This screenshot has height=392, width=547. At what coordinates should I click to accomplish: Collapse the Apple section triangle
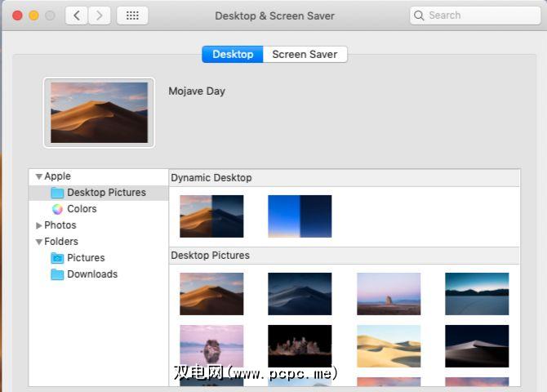pos(38,176)
